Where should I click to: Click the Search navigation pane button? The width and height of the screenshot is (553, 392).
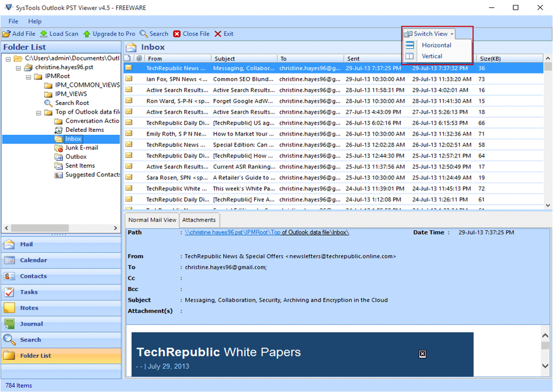[x=61, y=339]
